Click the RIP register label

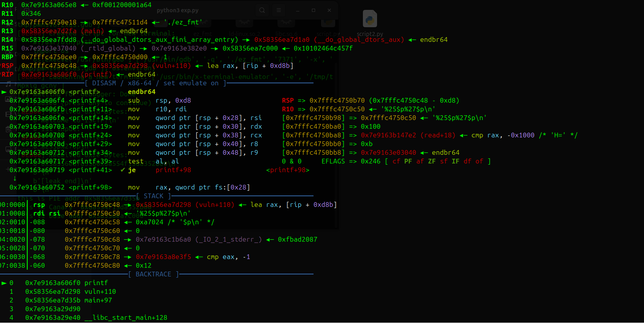click(x=8, y=74)
